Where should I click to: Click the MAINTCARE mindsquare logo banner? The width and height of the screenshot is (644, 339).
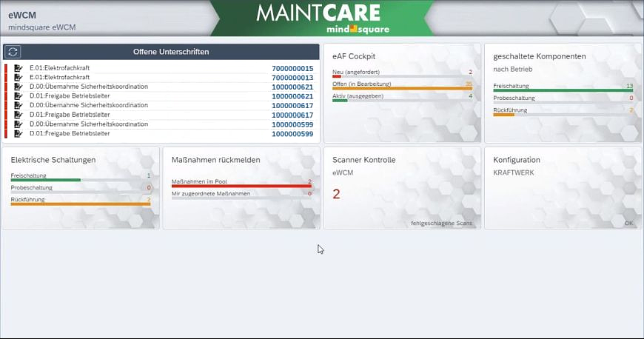323,18
